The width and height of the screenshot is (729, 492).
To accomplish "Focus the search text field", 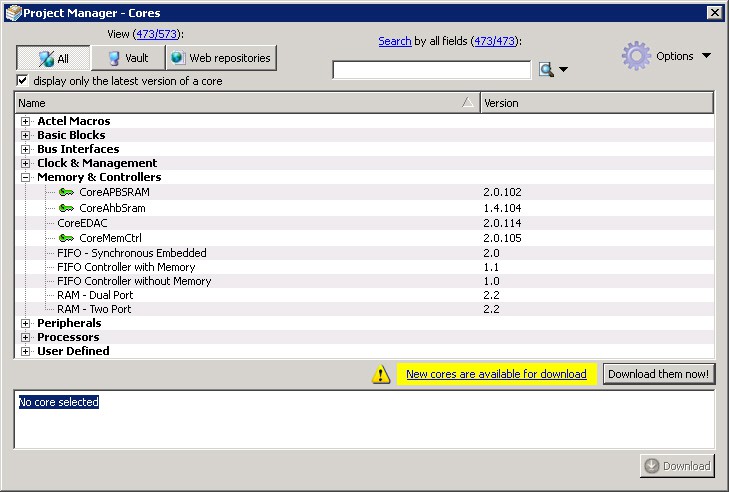I will 431,70.
